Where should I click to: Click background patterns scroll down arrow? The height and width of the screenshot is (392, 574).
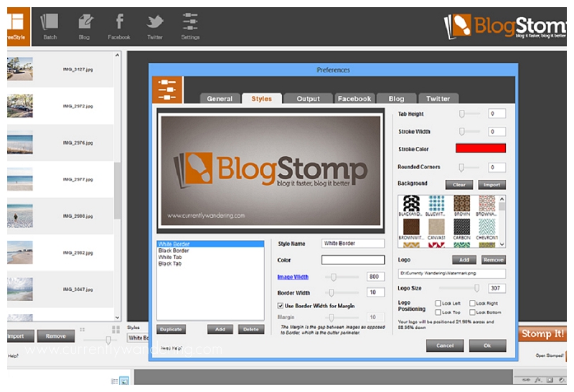point(502,244)
